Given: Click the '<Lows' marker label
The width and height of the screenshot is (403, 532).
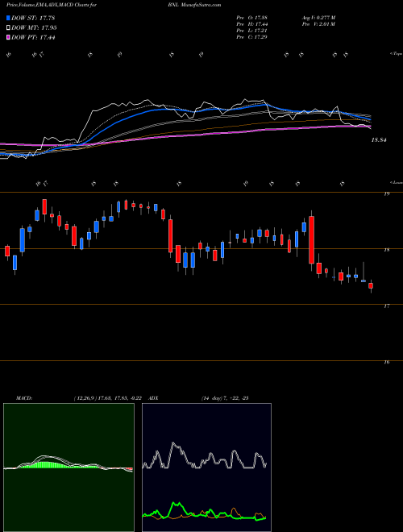Looking at the screenshot, I should 397,182.
